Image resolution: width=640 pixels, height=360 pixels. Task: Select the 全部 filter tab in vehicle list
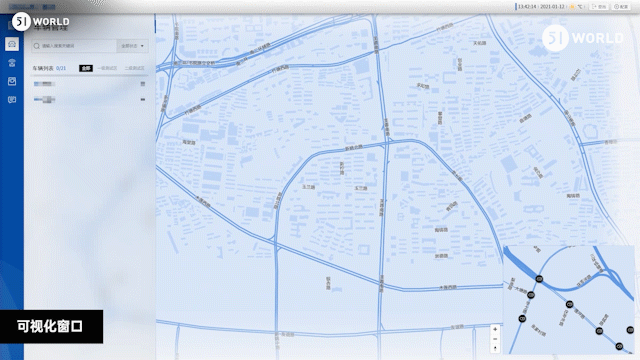point(86,68)
